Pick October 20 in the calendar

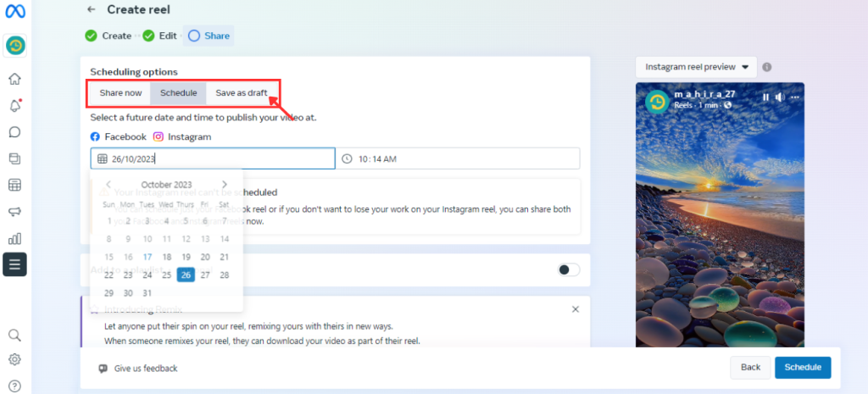[205, 257]
